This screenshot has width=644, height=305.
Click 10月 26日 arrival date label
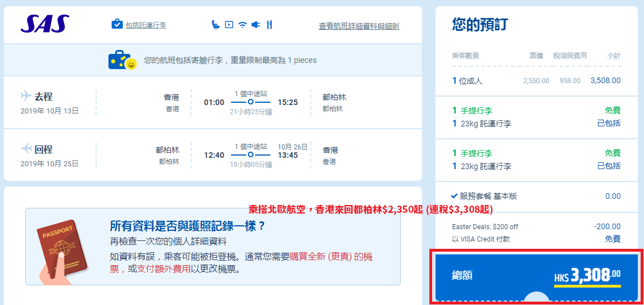292,147
